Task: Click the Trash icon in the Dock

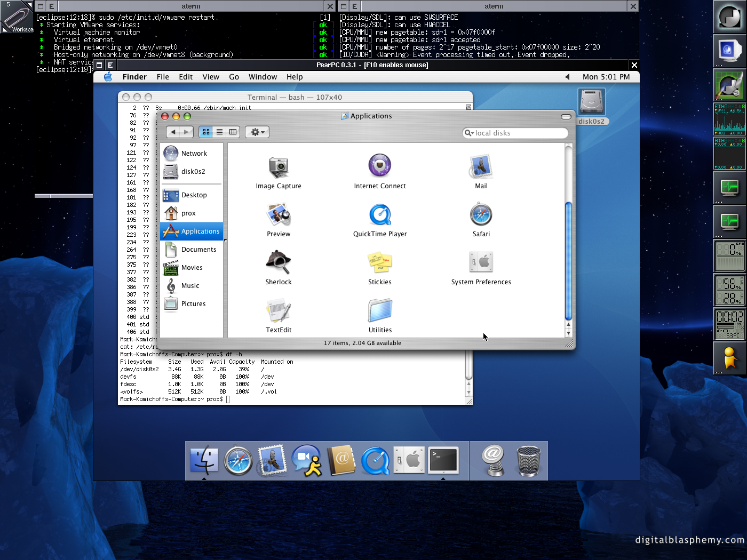Action: tap(529, 461)
